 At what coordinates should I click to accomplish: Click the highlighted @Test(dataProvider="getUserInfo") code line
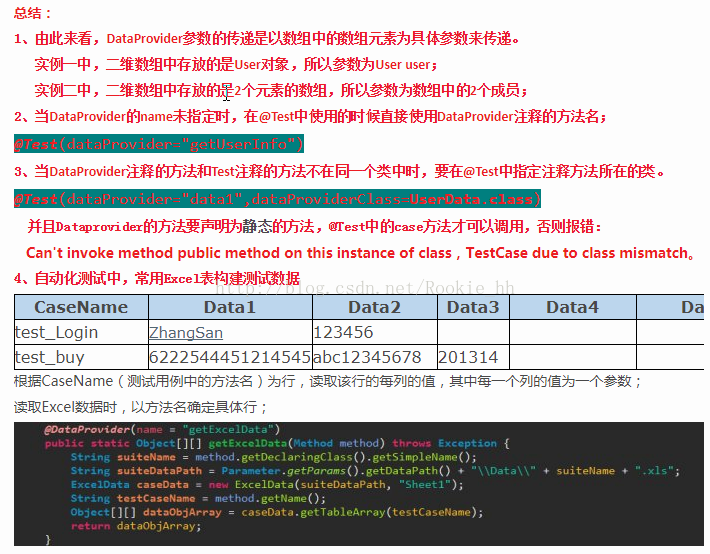click(x=158, y=144)
